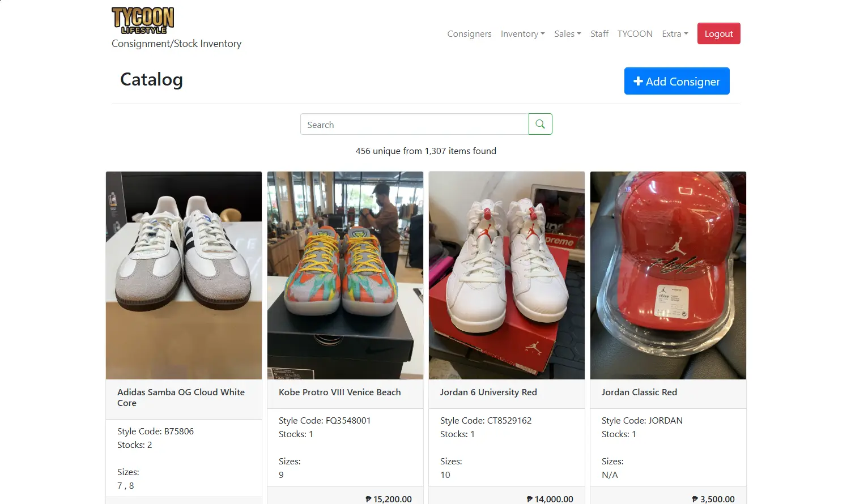The height and width of the screenshot is (504, 851).
Task: Click the Adidas Samba OG Cloud White title
Action: coord(181,398)
